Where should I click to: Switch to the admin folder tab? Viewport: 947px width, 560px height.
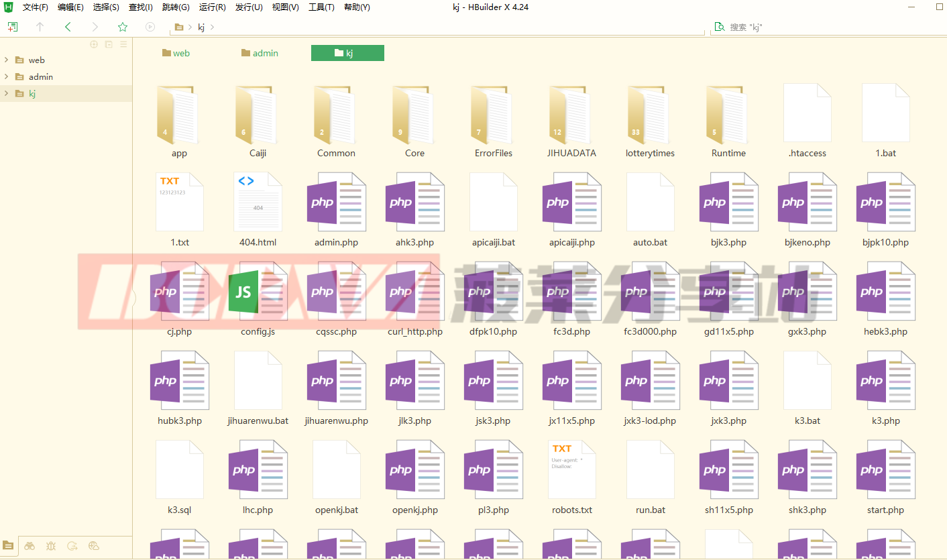pyautogui.click(x=260, y=53)
